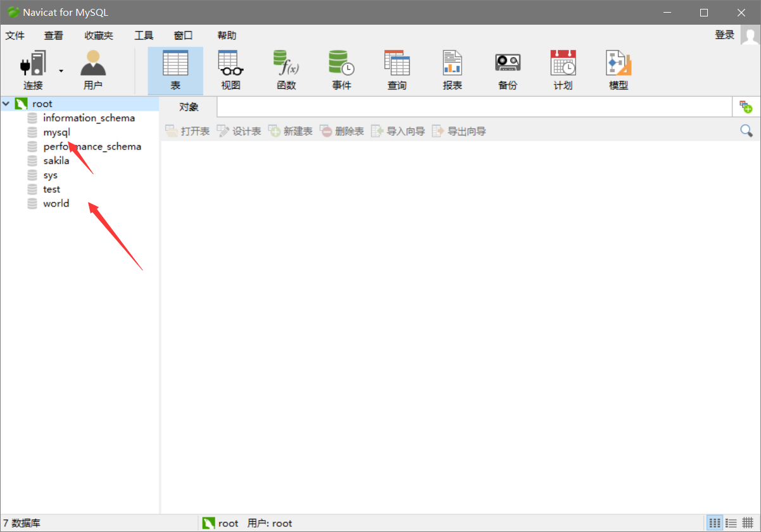Click the database icon beside sakila
This screenshot has height=532, width=761.
tap(32, 161)
